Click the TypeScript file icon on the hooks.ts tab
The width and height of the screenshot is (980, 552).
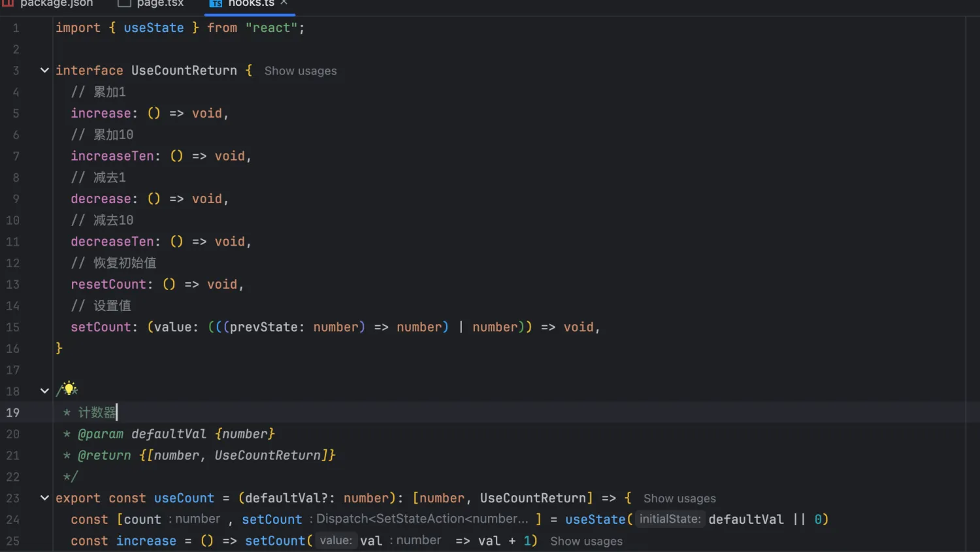[x=216, y=3]
